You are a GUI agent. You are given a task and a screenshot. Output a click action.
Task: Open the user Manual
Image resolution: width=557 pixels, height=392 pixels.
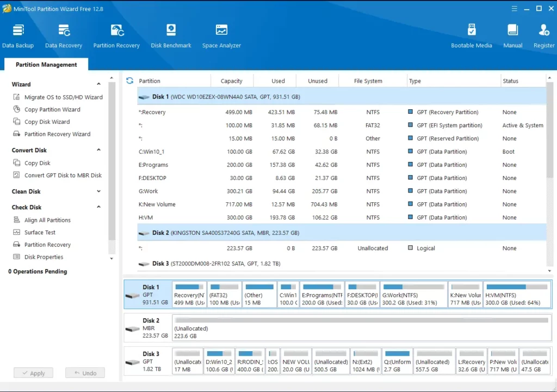tap(512, 34)
